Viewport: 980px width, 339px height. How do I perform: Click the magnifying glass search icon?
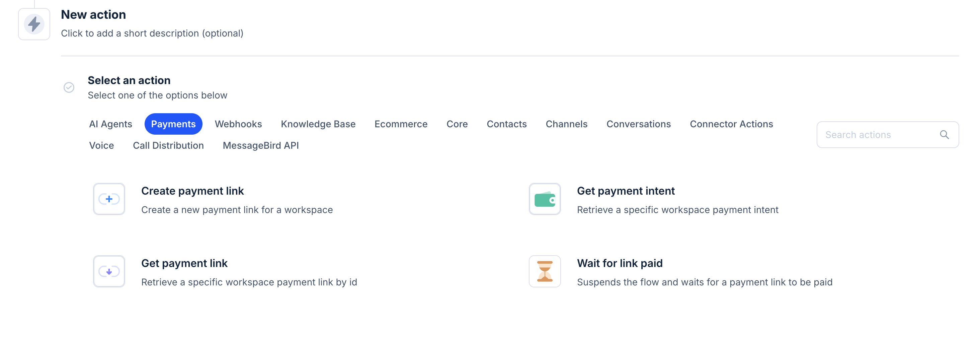pyautogui.click(x=944, y=134)
